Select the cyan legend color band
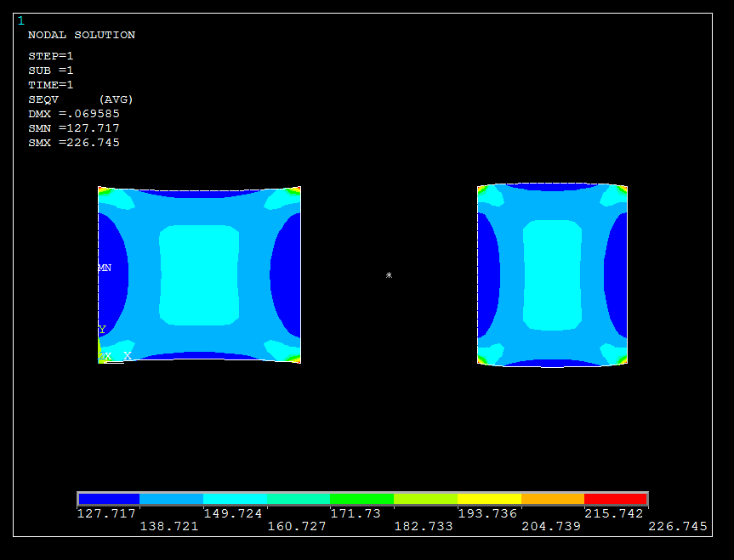The width and height of the screenshot is (734, 560). click(x=235, y=499)
